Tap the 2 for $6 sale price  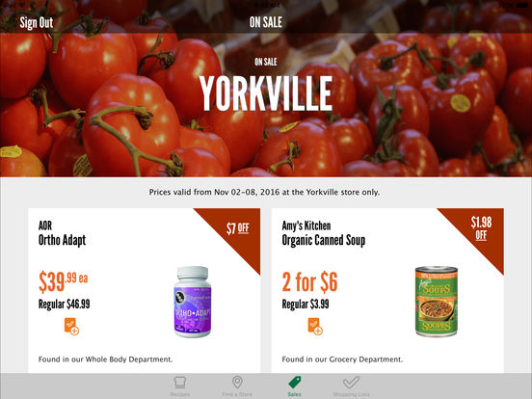(309, 282)
